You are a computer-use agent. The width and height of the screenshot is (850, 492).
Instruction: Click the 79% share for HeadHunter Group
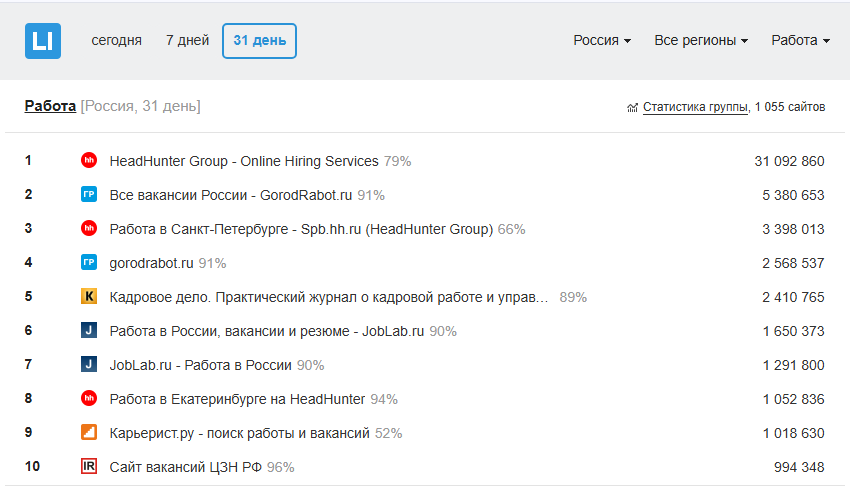[x=397, y=161]
